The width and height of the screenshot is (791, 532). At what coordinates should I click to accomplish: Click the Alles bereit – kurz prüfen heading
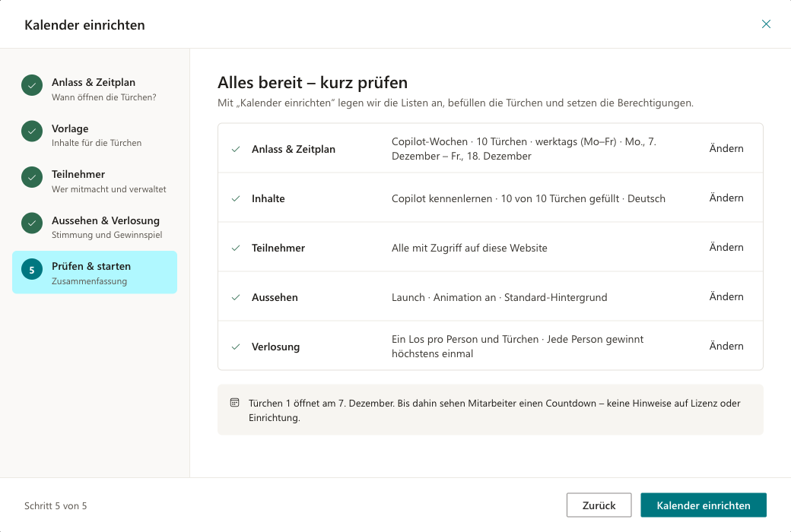[x=313, y=82]
